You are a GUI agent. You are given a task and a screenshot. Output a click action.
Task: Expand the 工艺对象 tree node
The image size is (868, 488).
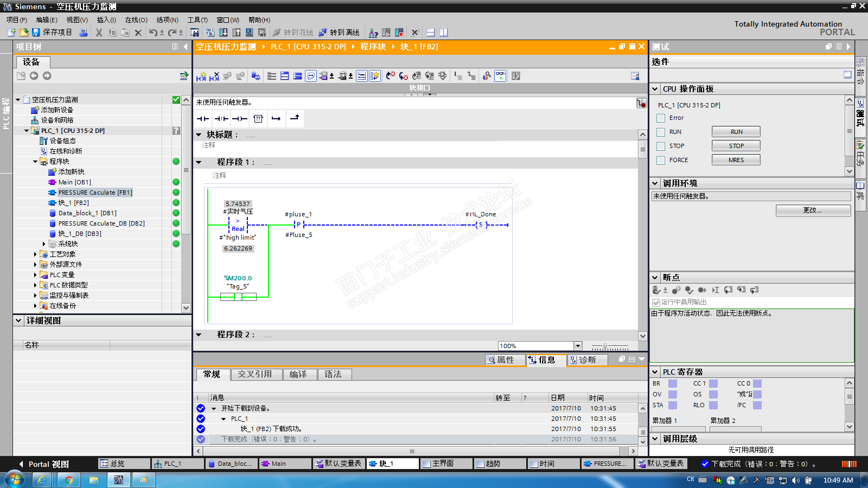click(x=35, y=254)
